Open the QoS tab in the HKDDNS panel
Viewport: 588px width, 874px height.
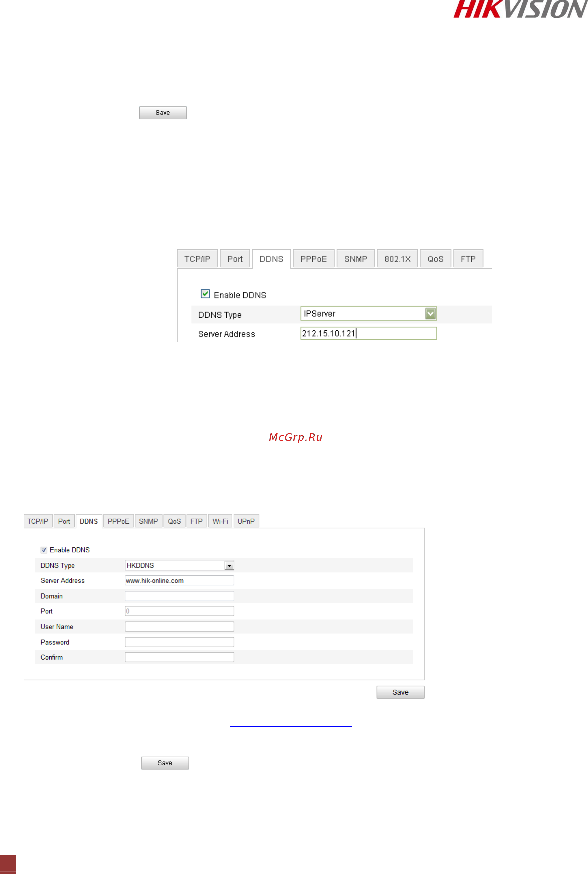[174, 521]
